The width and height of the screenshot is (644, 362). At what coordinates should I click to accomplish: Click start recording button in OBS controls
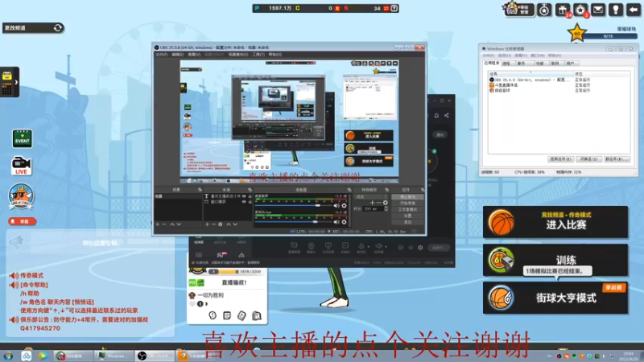(x=407, y=204)
